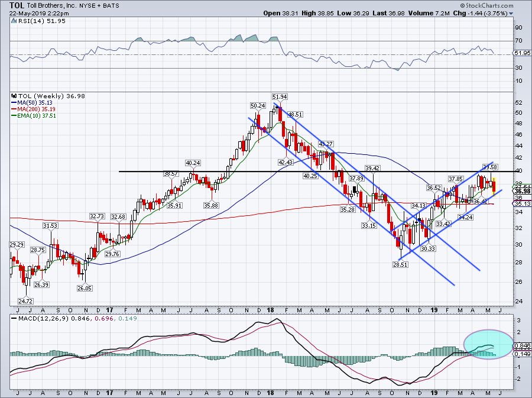Click the 36.52 price label

click(434, 187)
